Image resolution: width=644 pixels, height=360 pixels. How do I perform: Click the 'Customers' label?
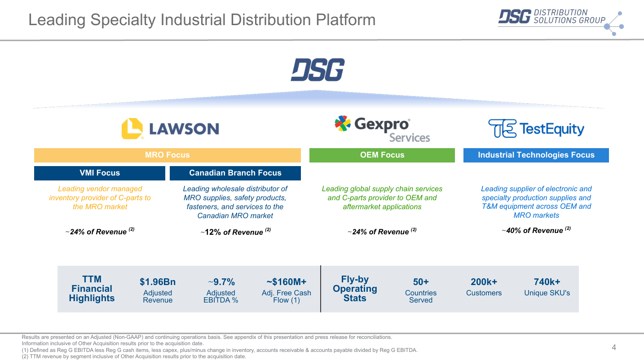click(x=484, y=293)
